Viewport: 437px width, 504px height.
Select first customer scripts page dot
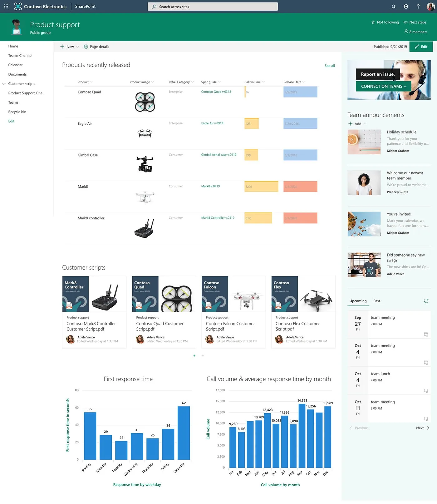pos(194,356)
